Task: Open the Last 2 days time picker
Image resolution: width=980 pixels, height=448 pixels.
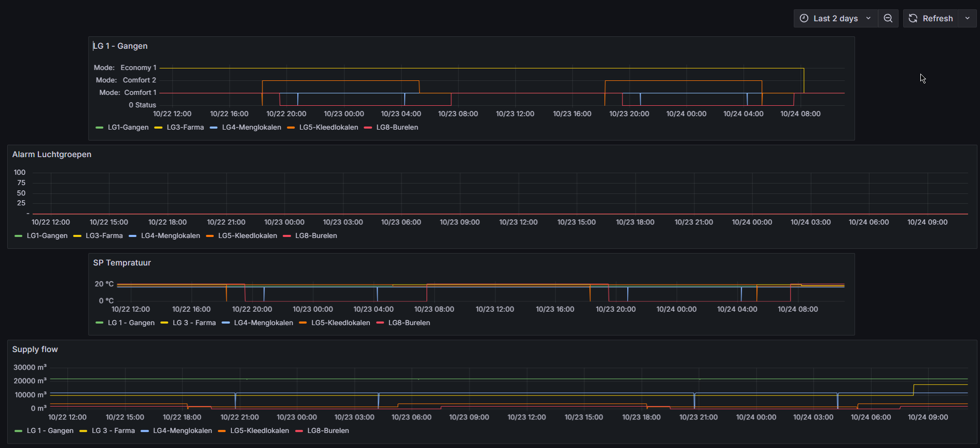Action: (x=835, y=18)
